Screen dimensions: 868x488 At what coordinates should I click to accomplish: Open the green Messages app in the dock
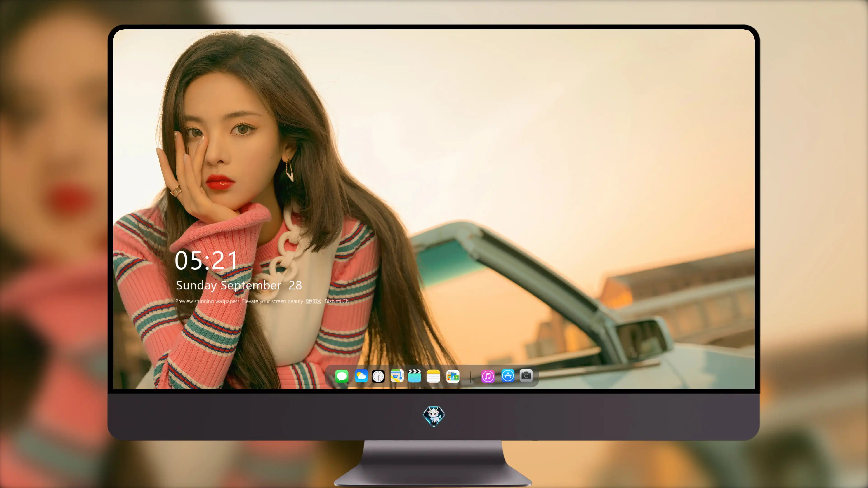(x=342, y=376)
